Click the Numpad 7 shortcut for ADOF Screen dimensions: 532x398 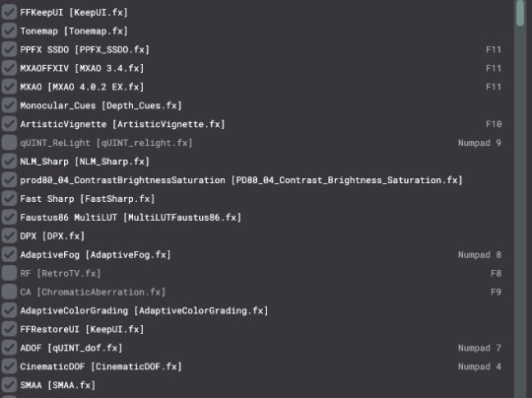coord(480,348)
